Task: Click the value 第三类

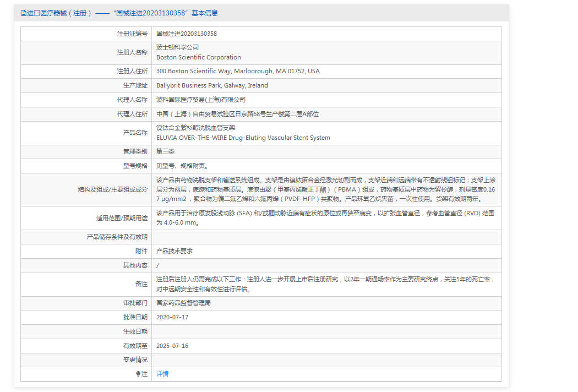Action: (x=166, y=152)
